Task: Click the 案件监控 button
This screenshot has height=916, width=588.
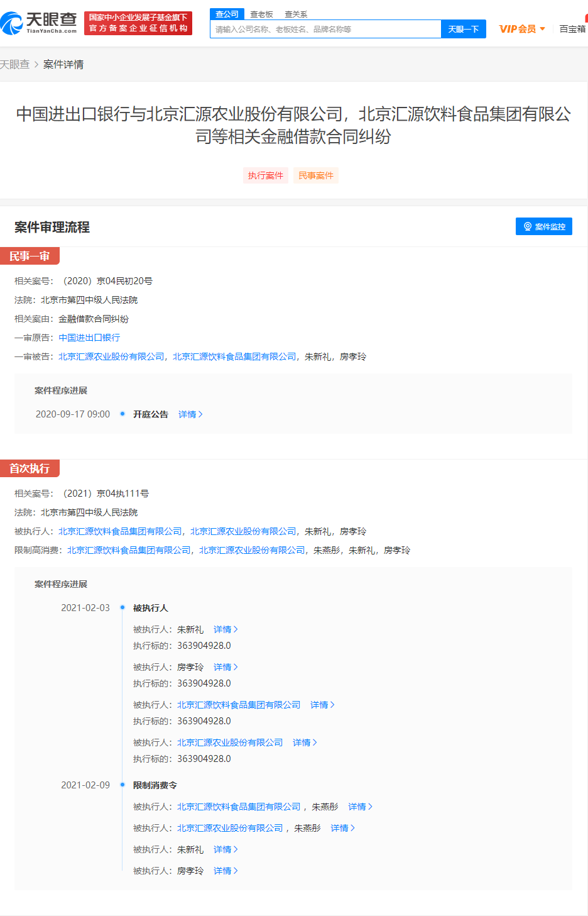Action: click(544, 226)
